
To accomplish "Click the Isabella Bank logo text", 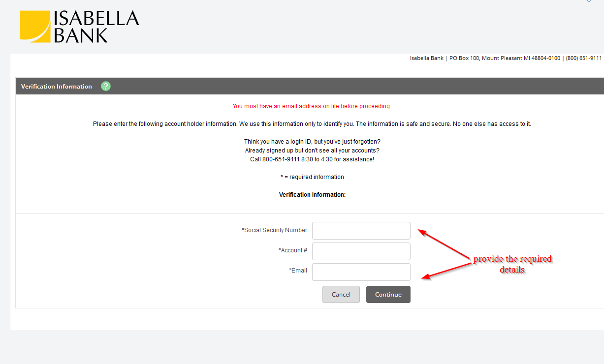I will 96,27.
